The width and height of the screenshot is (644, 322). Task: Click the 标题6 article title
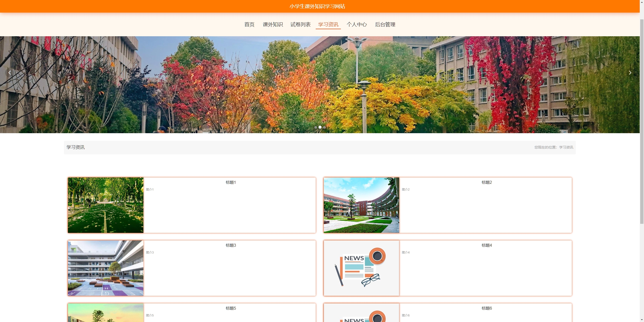click(487, 308)
